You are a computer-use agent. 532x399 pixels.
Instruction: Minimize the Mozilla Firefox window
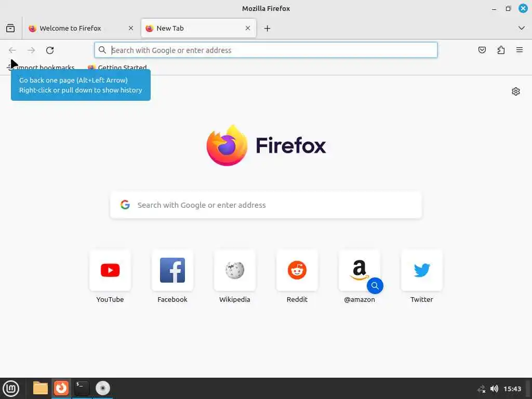click(x=494, y=8)
